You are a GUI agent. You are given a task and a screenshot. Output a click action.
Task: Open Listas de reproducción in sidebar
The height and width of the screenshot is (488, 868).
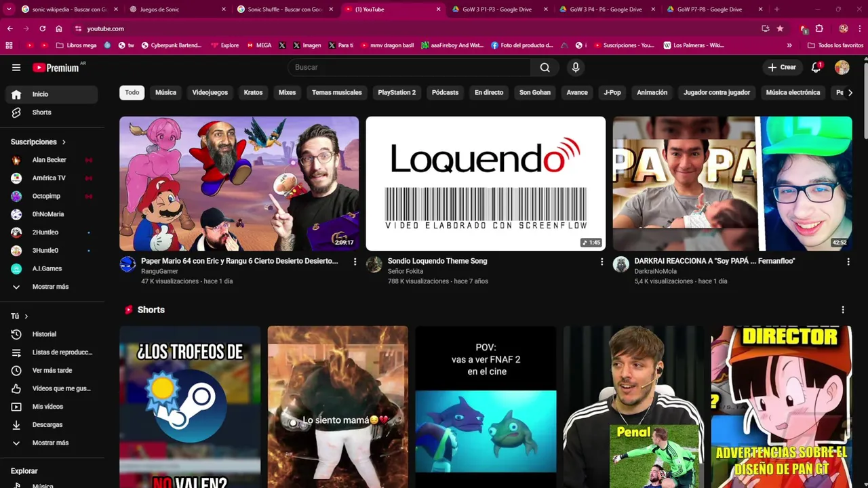[52, 352]
